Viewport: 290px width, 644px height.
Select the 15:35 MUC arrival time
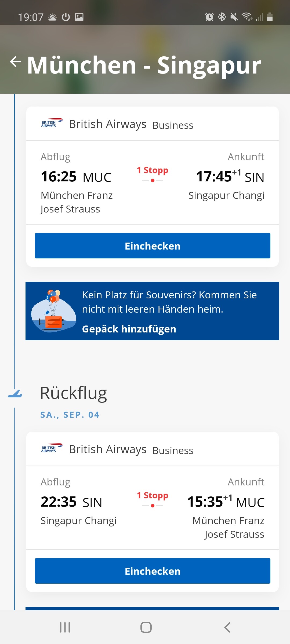point(226,502)
